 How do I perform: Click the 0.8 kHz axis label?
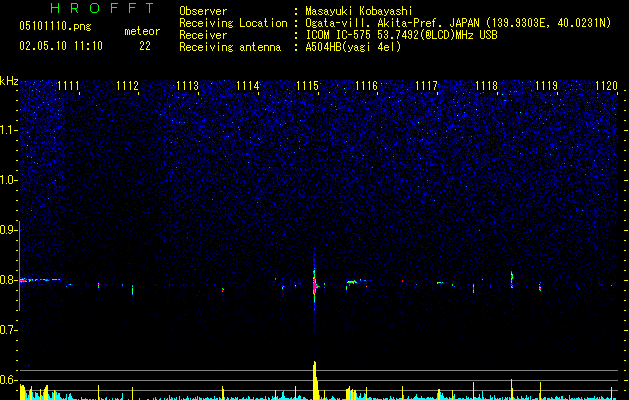click(x=8, y=280)
